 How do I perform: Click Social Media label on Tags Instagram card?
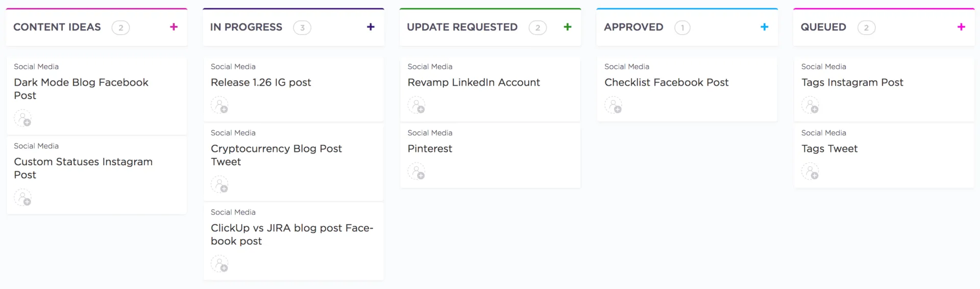click(x=824, y=67)
